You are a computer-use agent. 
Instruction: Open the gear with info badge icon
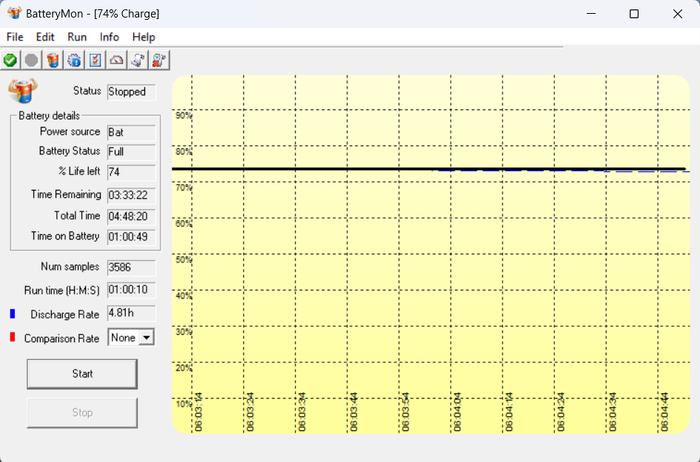[74, 60]
